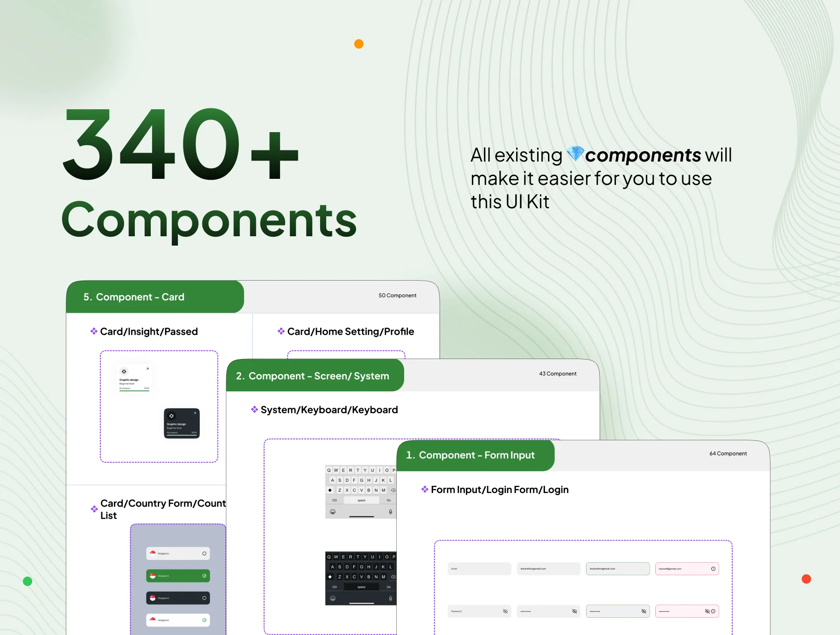Click the Singapore flag in the green country row
840x635 pixels.
point(153,576)
